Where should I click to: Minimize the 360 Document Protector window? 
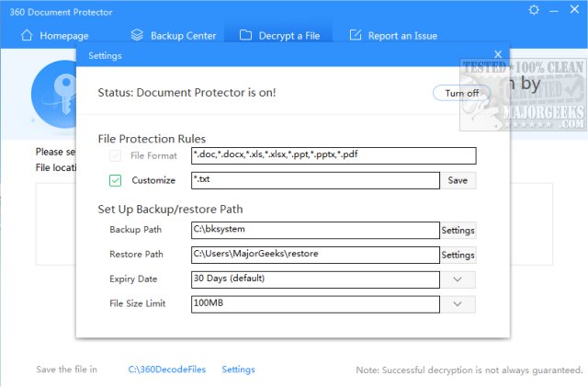point(554,9)
